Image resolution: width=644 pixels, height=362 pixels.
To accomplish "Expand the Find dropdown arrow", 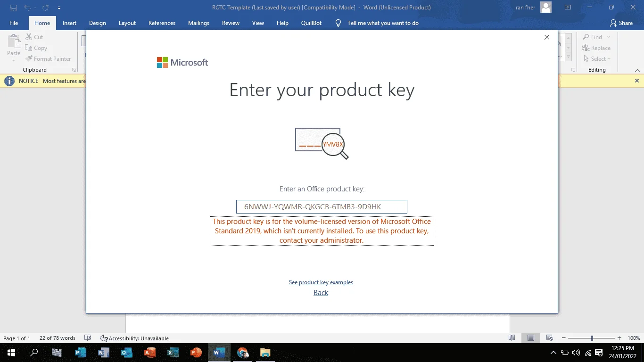I will coord(609,37).
